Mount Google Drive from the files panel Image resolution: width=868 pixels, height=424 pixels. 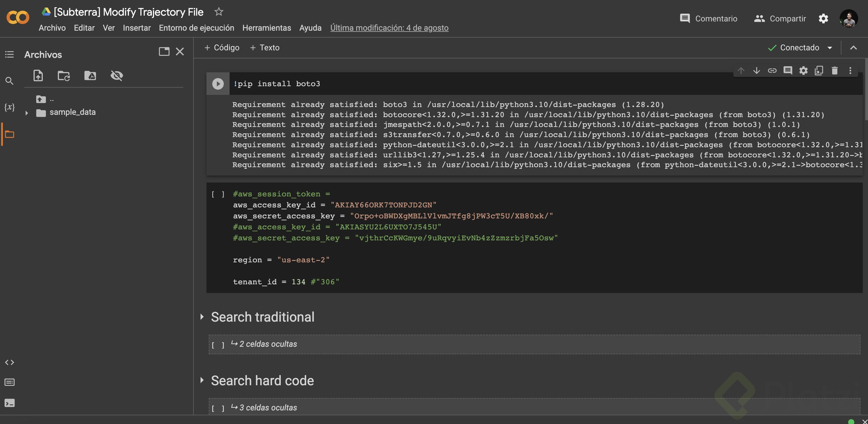90,76
